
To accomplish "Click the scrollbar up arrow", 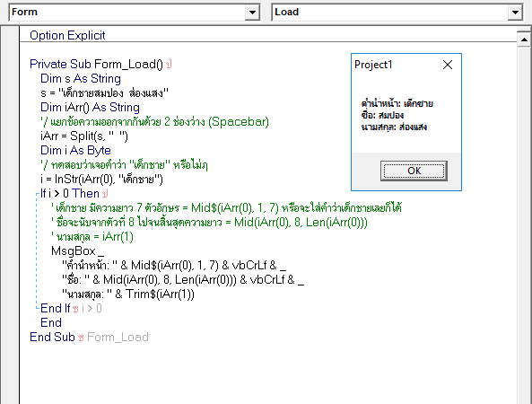I will 524,40.
